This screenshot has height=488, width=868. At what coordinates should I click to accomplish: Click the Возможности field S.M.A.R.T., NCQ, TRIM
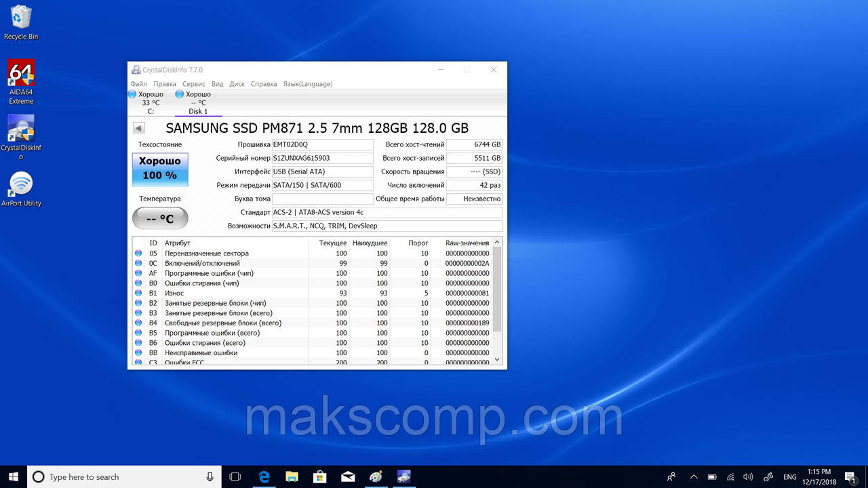[x=387, y=226]
